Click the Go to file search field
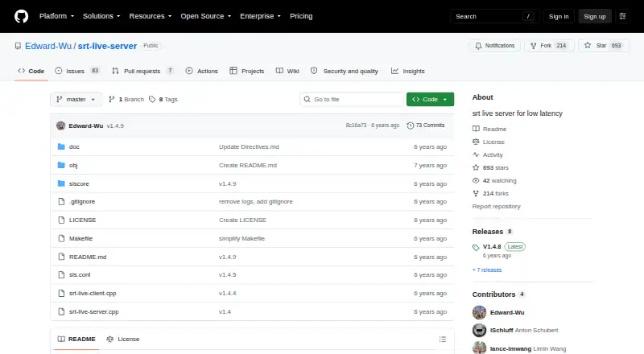The image size is (644, 354). tap(351, 100)
